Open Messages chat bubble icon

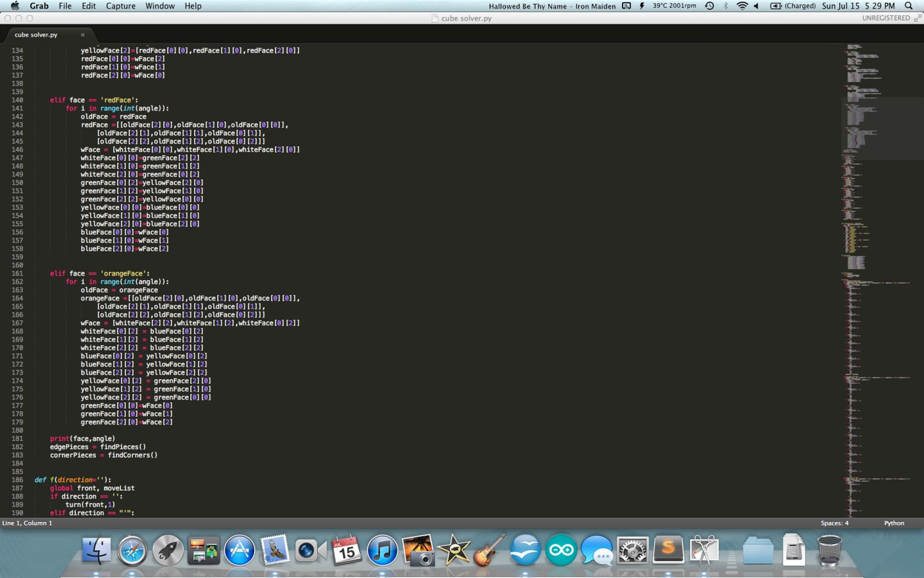tap(597, 550)
